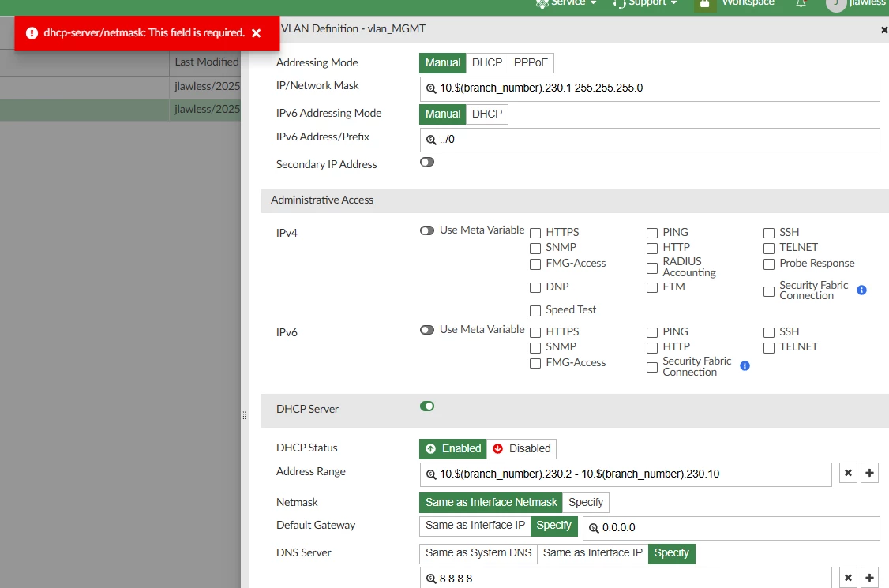Screen dimensions: 889x588
Task: Click the meta variable icon in Address Range field
Action: 431,474
